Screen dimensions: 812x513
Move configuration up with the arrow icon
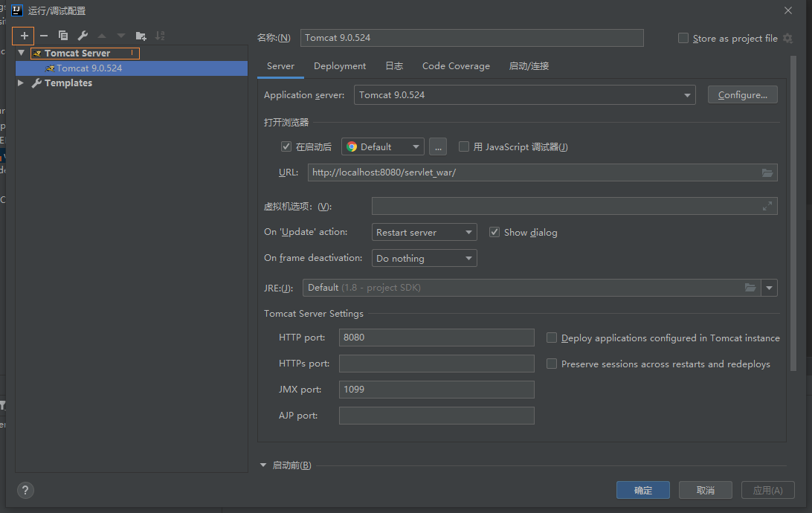(x=102, y=36)
